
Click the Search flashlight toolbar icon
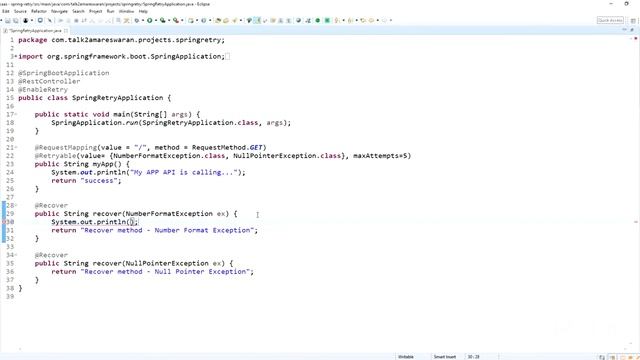235,20
